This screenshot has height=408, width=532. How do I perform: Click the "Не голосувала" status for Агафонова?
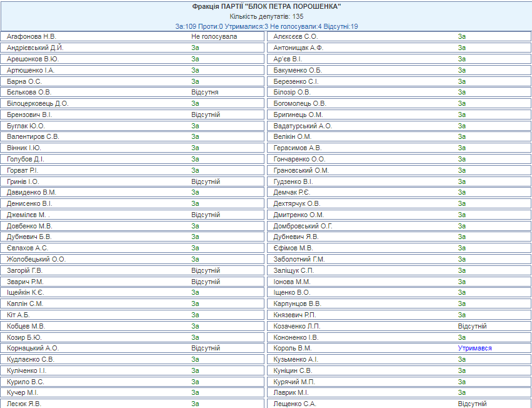pyautogui.click(x=214, y=36)
